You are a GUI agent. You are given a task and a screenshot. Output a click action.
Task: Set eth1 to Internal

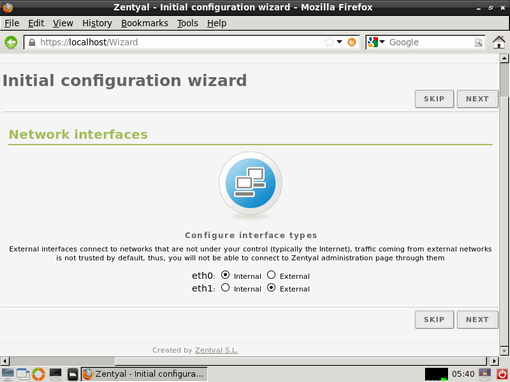pyautogui.click(x=225, y=288)
